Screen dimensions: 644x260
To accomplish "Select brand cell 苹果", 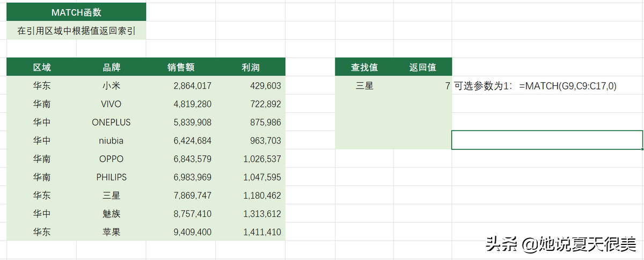I will pyautogui.click(x=111, y=232).
